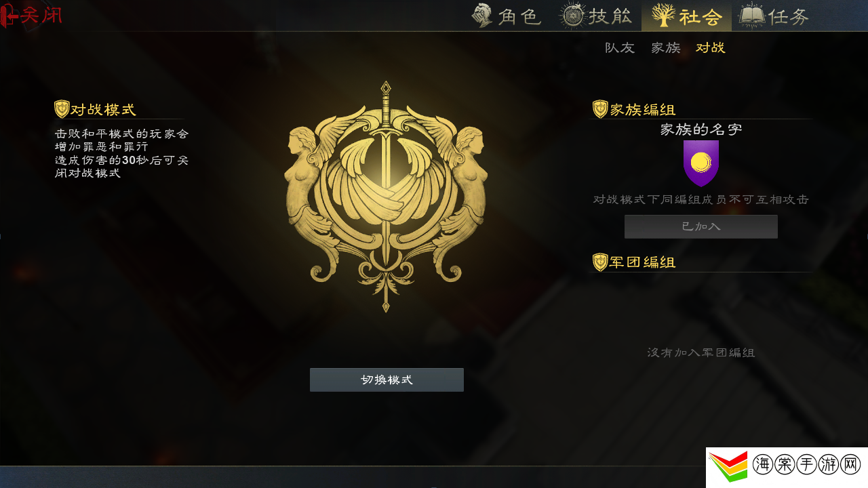Click the purple family banner emblem
Image resolution: width=868 pixels, height=488 pixels.
(x=701, y=163)
